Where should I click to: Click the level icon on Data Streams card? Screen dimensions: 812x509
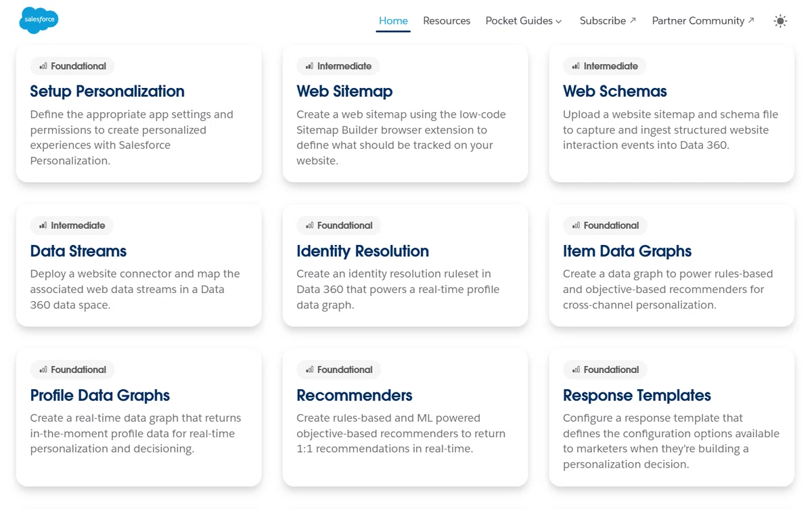43,225
